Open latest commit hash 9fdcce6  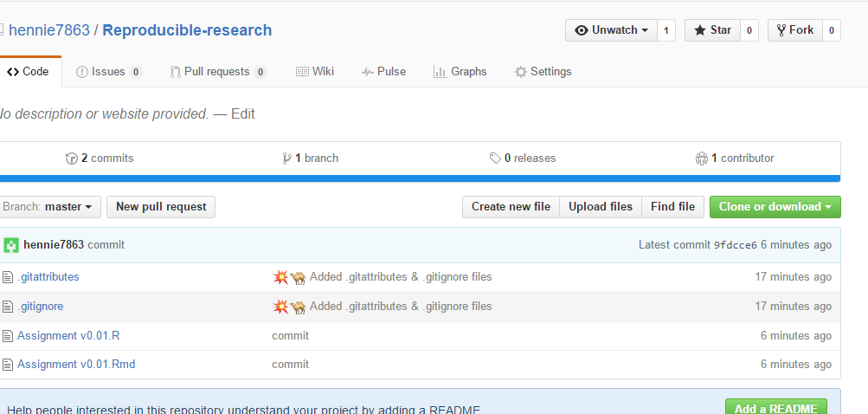click(x=735, y=245)
